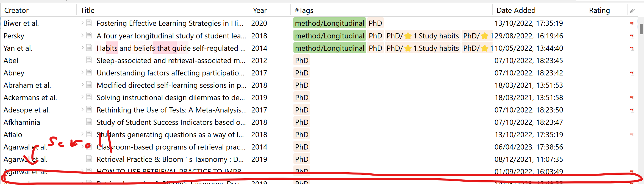This screenshot has height=186, width=644.
Task: Click the document icon on Abraham et al. row
Action: click(x=89, y=85)
